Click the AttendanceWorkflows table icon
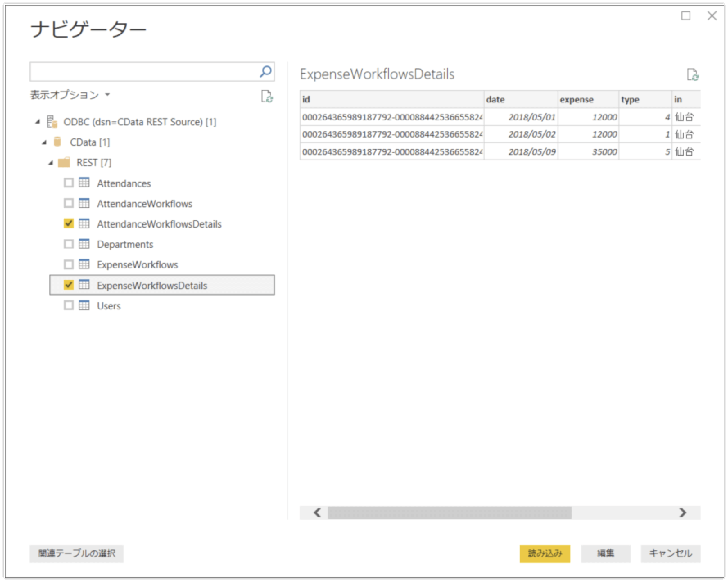Screen dimensions: 728x582 (84, 203)
